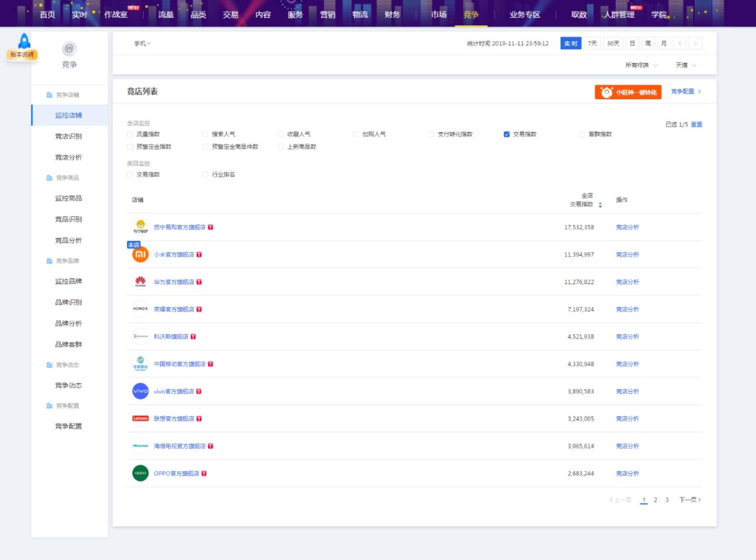The image size is (756, 560).
Task: Click the 17,532,358 transaction index value
Action: pyautogui.click(x=579, y=227)
